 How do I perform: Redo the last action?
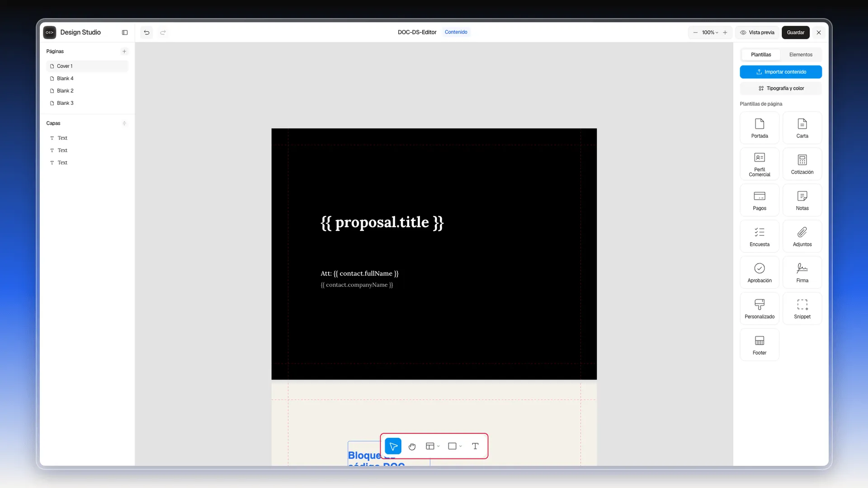[163, 33]
